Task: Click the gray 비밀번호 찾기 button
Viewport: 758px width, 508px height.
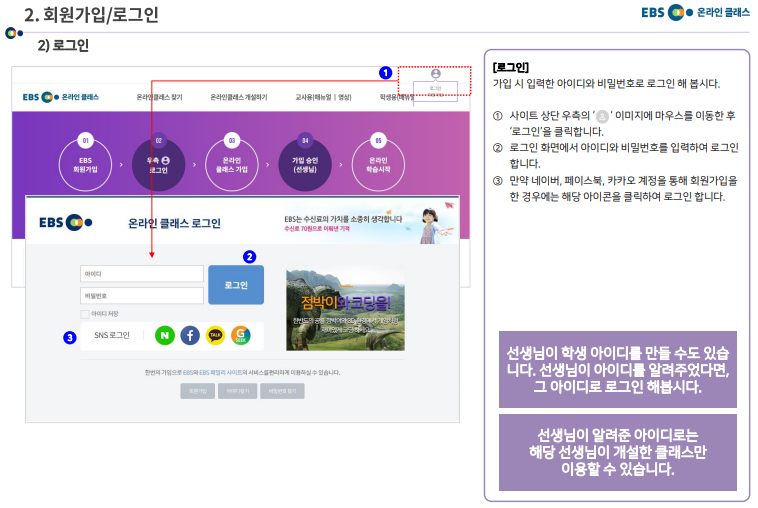Action: click(x=282, y=391)
